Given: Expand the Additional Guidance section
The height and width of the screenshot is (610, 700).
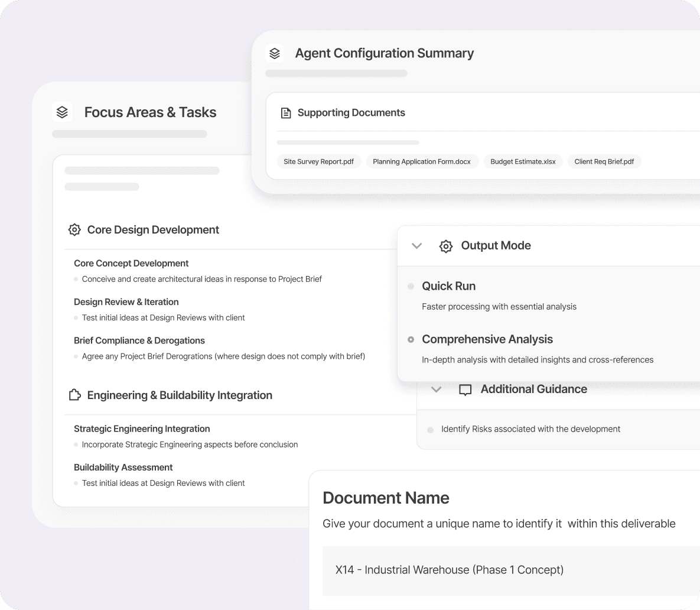Looking at the screenshot, I should pos(436,389).
